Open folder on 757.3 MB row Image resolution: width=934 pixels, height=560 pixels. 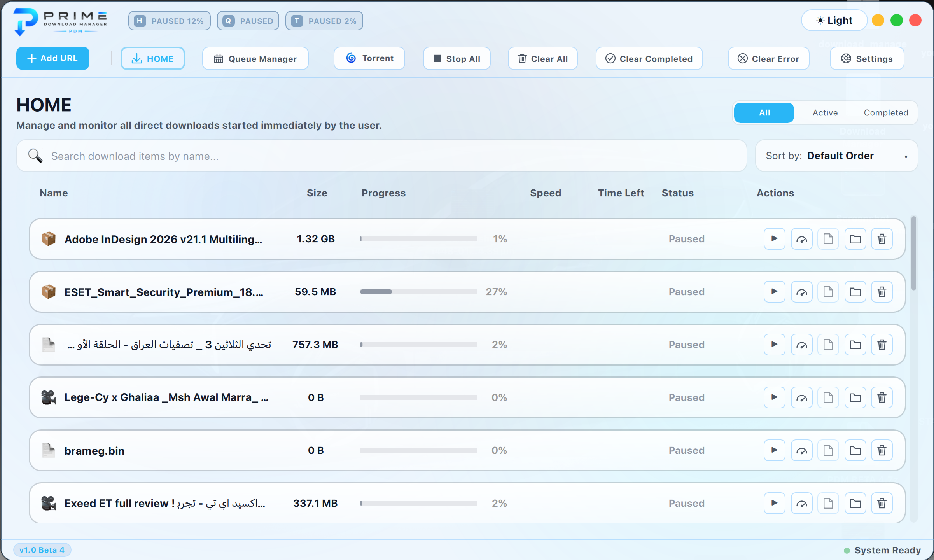(x=855, y=345)
